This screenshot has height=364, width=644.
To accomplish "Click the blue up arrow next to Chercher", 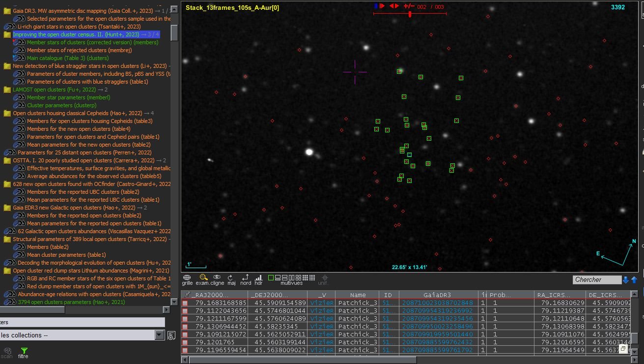I will (x=634, y=280).
